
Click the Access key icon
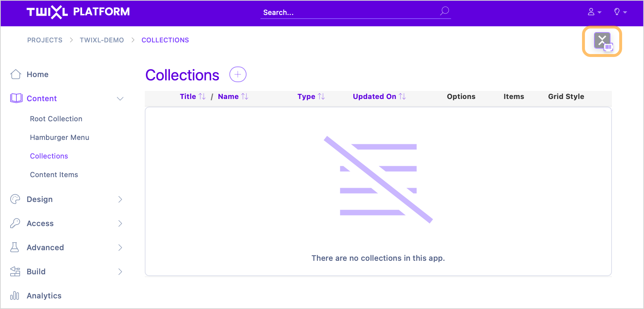tap(15, 223)
